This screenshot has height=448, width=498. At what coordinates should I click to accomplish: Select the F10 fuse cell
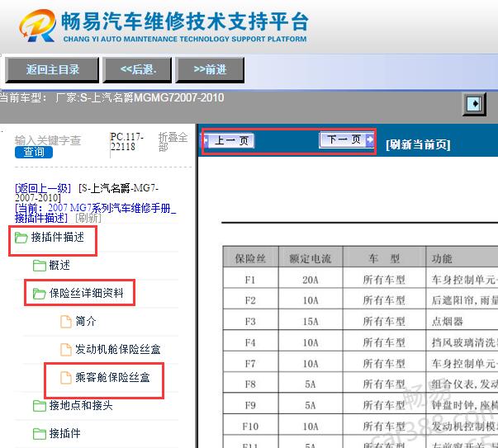click(x=250, y=426)
